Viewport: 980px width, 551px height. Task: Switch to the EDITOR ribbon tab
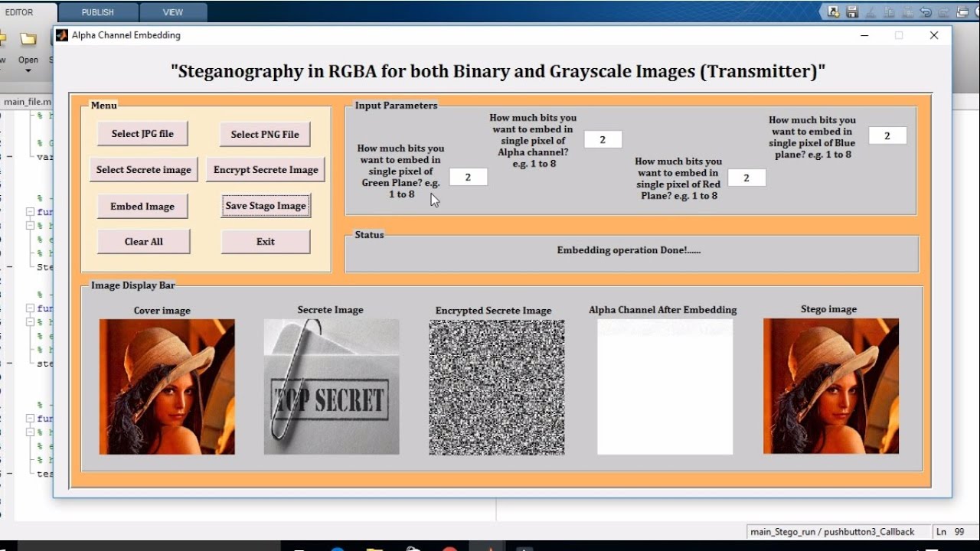click(x=21, y=12)
